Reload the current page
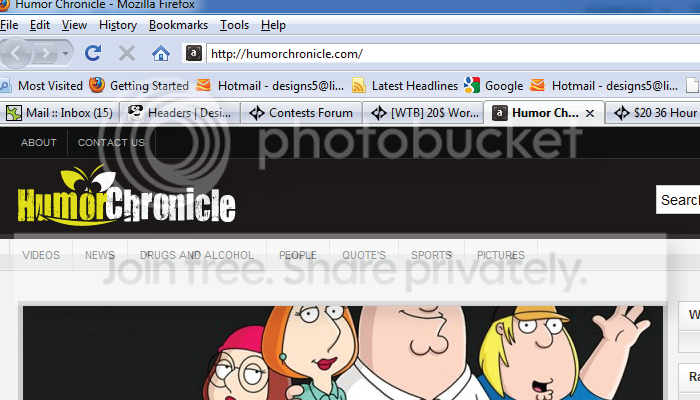 coord(93,54)
